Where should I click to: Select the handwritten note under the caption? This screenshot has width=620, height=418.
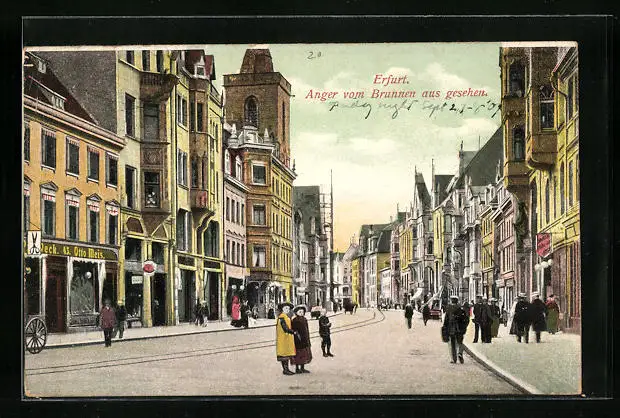tap(410, 108)
